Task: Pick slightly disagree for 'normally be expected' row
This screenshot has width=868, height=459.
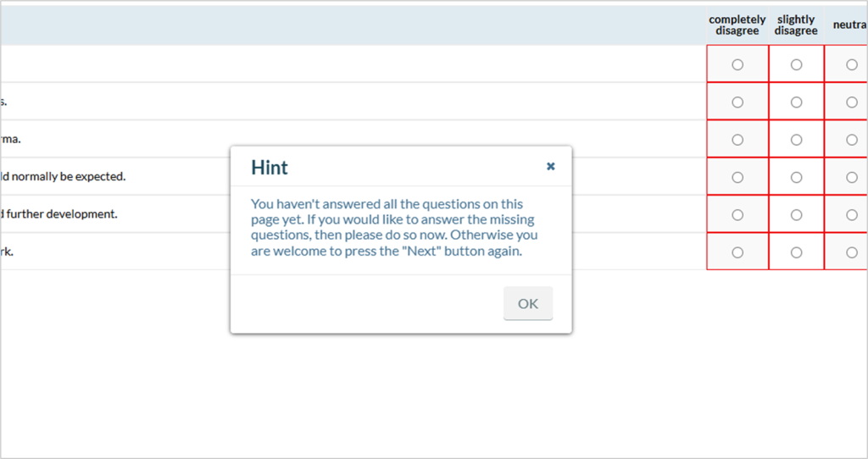Action: 796,178
